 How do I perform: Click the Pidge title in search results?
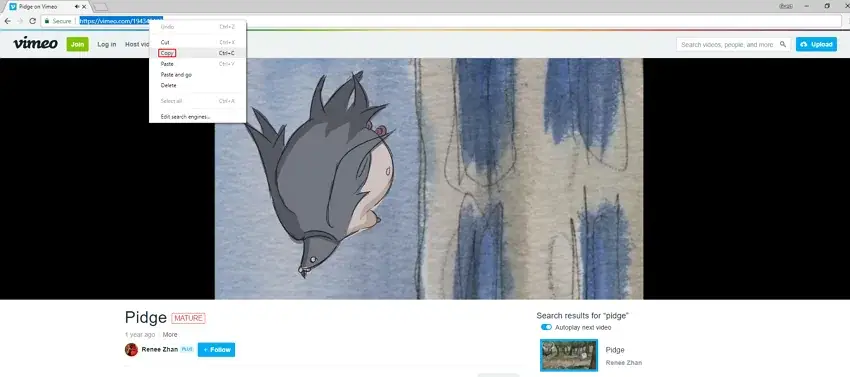[615, 350]
